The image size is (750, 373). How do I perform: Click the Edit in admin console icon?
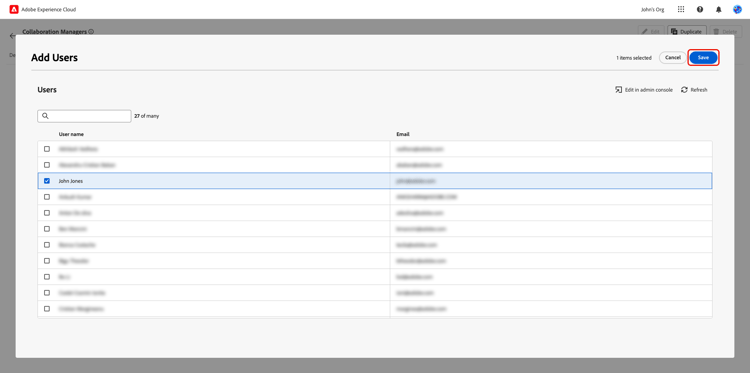(618, 90)
